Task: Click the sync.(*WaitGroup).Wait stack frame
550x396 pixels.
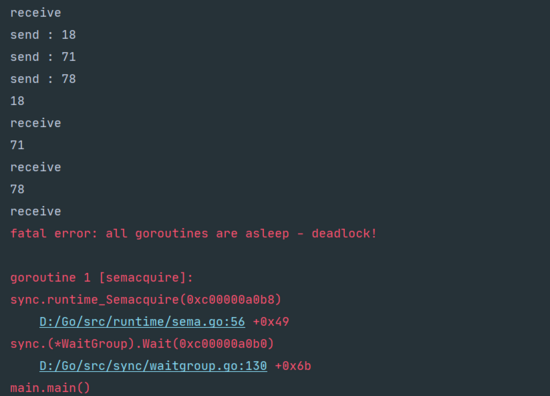Action: 142,344
